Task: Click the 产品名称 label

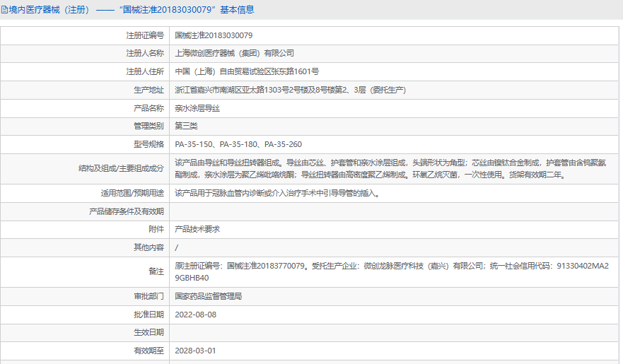Action: coord(149,108)
